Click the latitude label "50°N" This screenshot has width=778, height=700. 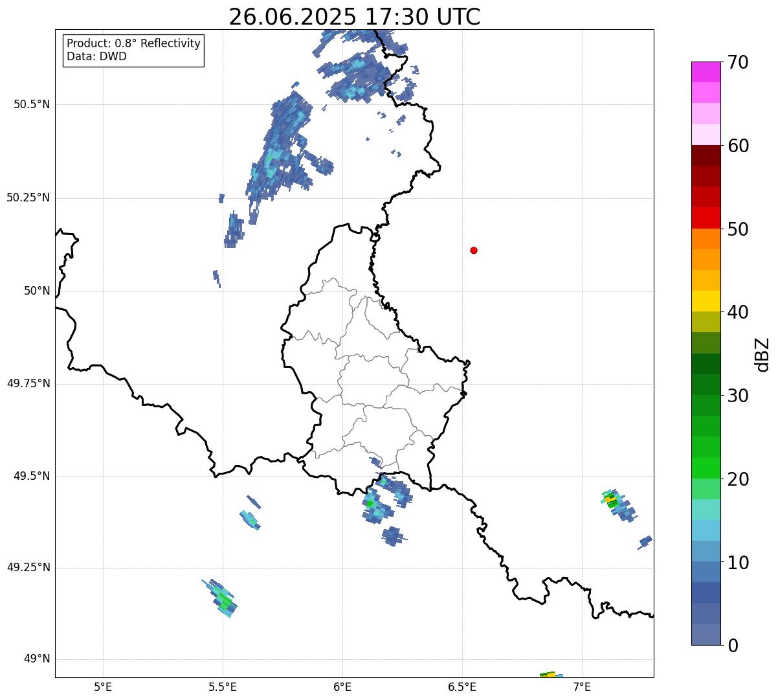click(x=37, y=291)
